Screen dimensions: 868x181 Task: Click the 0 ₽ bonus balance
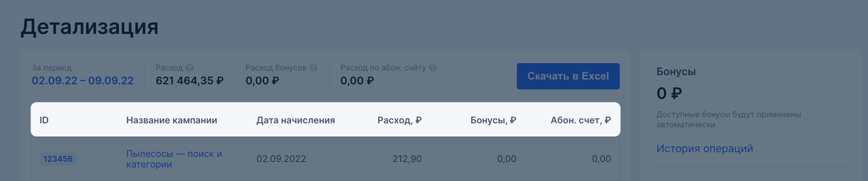[669, 93]
